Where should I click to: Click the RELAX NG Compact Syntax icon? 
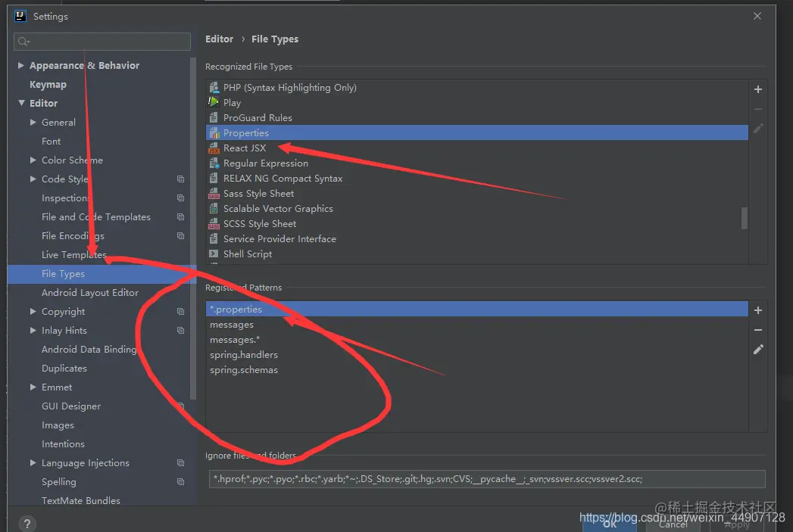coord(214,179)
